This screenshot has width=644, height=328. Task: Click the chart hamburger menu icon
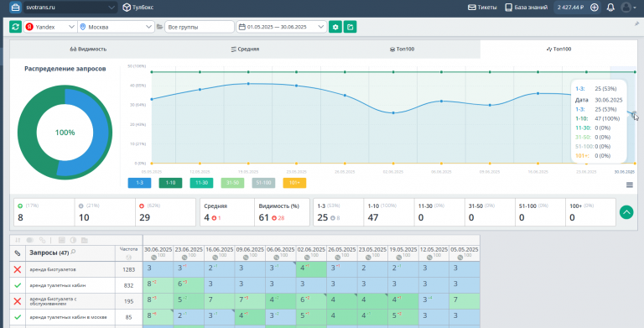tap(630, 185)
